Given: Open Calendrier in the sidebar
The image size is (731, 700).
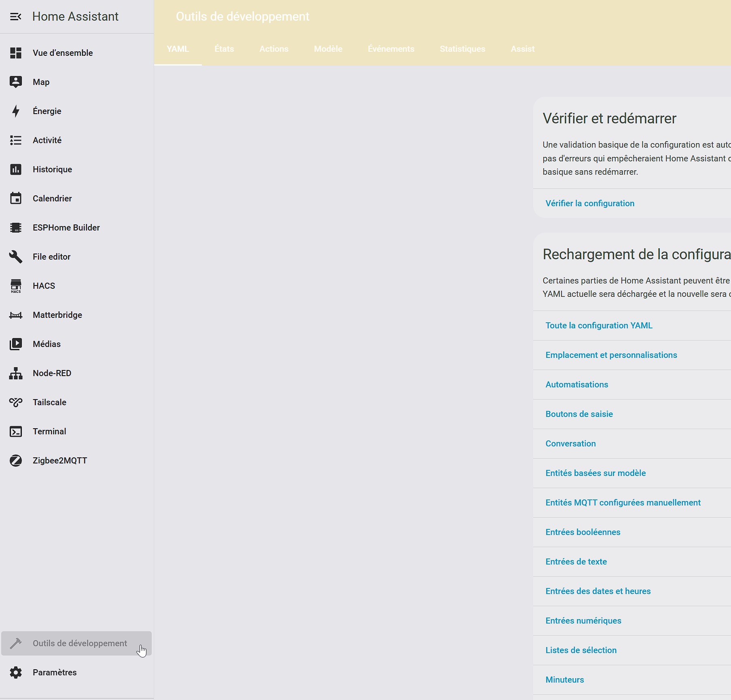Looking at the screenshot, I should pos(52,199).
